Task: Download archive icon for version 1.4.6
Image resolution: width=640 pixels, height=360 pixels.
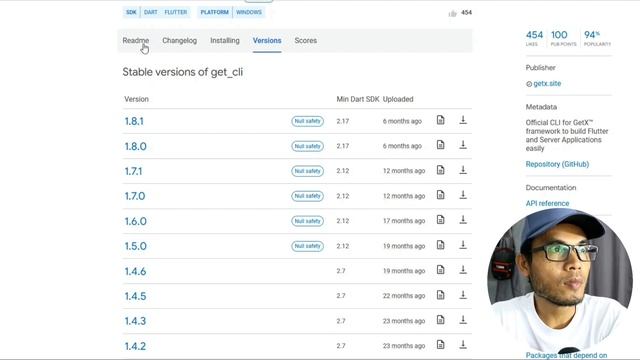Action: click(x=463, y=270)
